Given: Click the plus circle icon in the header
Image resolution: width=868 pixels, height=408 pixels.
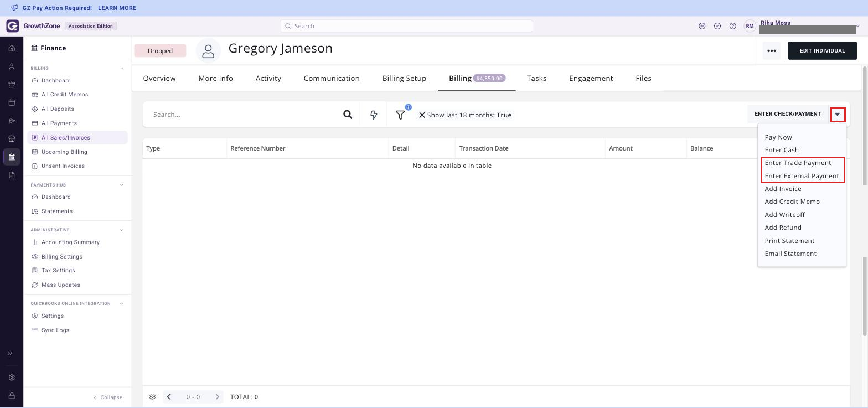Looking at the screenshot, I should [702, 26].
